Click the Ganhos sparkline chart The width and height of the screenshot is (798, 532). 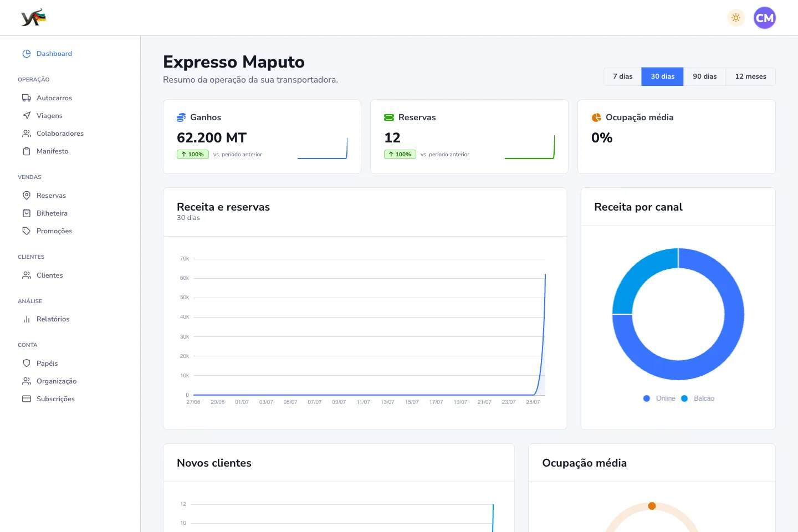coord(323,149)
